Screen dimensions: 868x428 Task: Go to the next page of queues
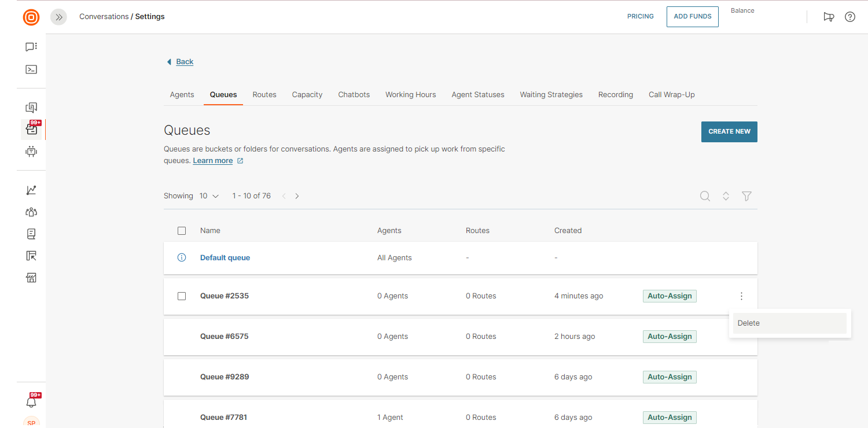[x=297, y=196]
